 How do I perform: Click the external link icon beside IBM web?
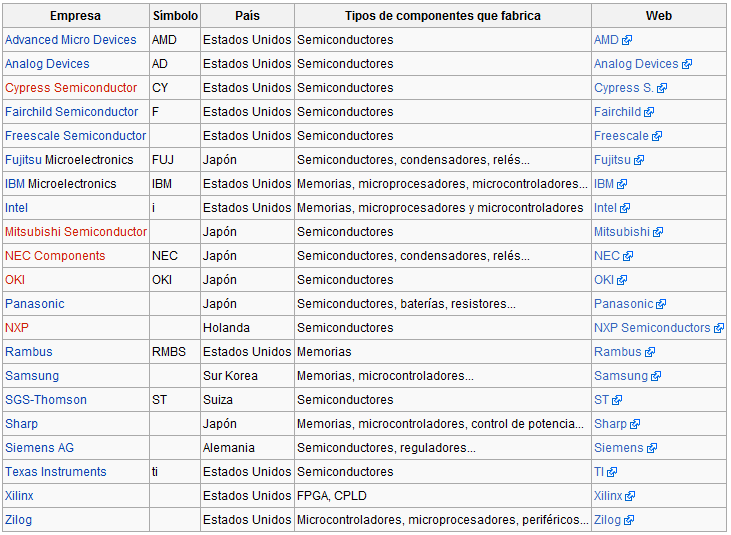[622, 185]
